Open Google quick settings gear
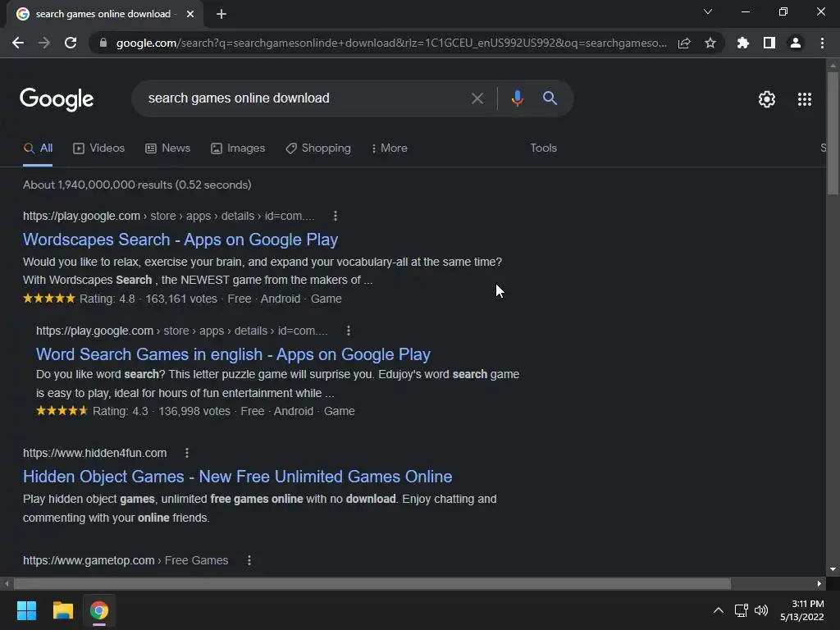840x630 pixels. pos(767,99)
